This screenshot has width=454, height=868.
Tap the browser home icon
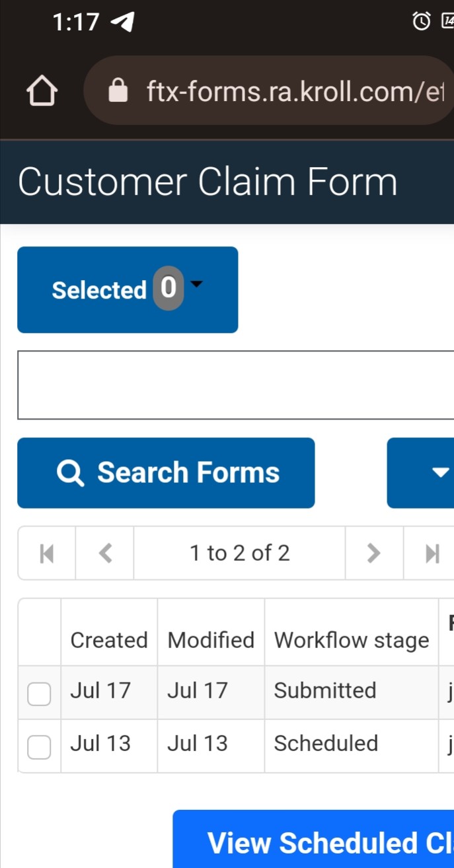click(42, 91)
